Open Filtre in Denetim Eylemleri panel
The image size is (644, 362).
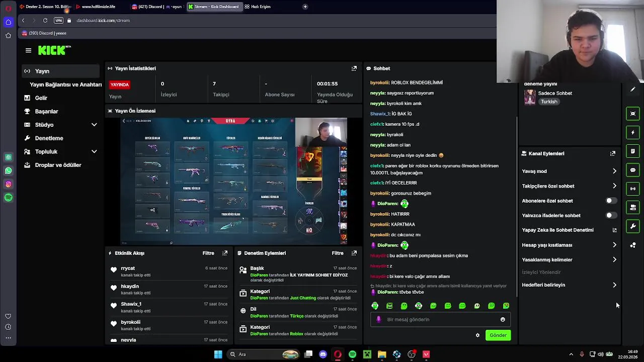[x=338, y=253]
